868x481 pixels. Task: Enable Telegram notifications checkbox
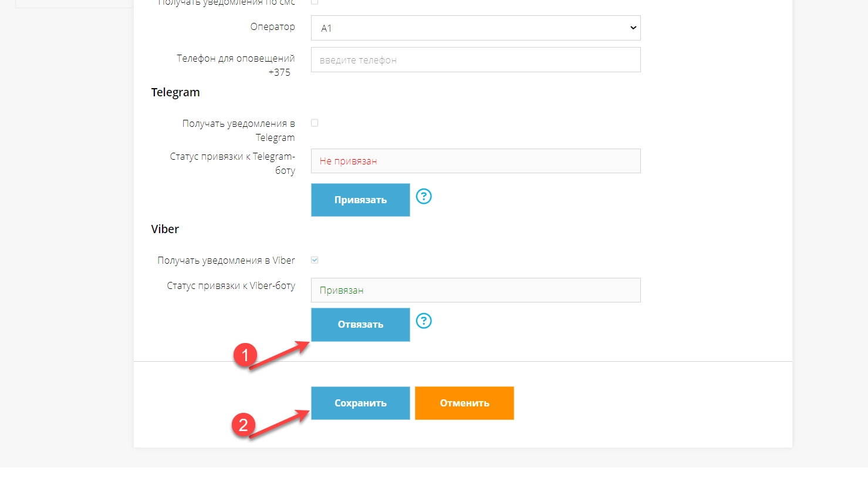point(315,123)
